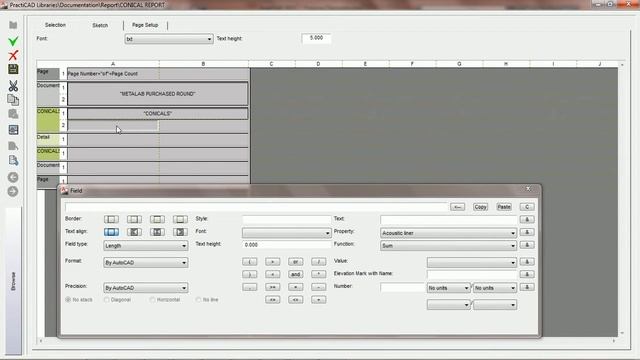The height and width of the screenshot is (360, 640).
Task: Click the back arrow circle icon
Action: 13,177
